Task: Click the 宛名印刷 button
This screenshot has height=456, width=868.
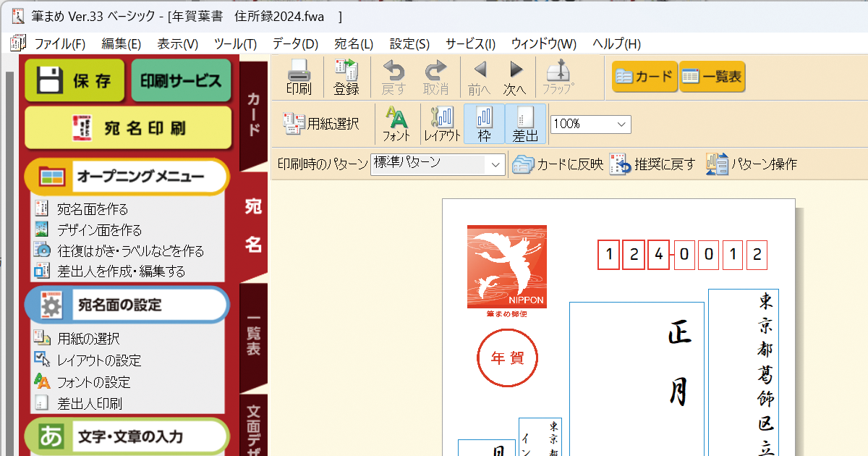Action: [x=128, y=128]
